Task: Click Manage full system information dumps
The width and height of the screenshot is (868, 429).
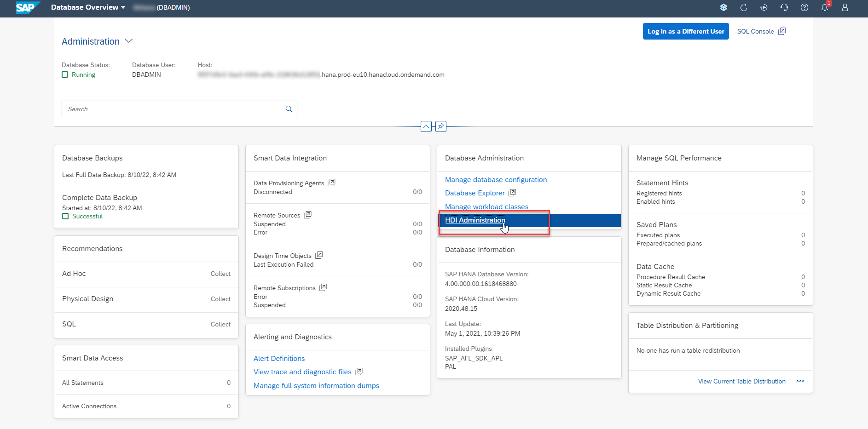Action: (x=316, y=386)
